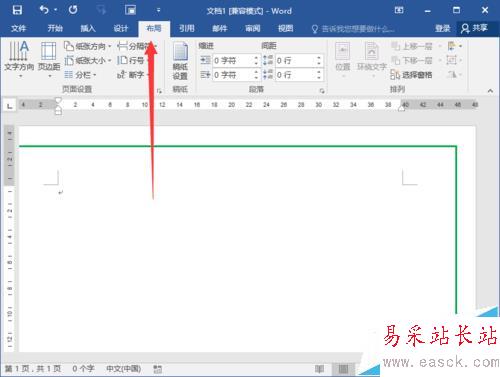Open the Align objects dropdown
The width and height of the screenshot is (500, 377).
point(455,46)
